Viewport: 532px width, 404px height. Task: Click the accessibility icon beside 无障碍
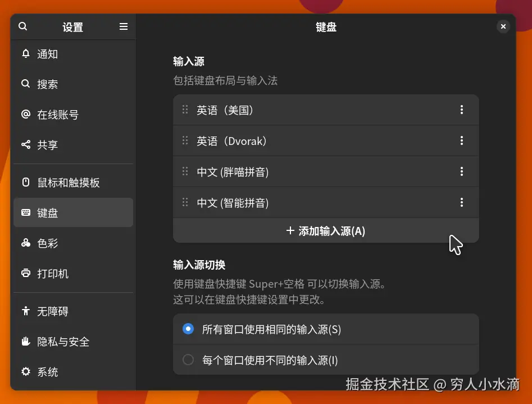(26, 311)
